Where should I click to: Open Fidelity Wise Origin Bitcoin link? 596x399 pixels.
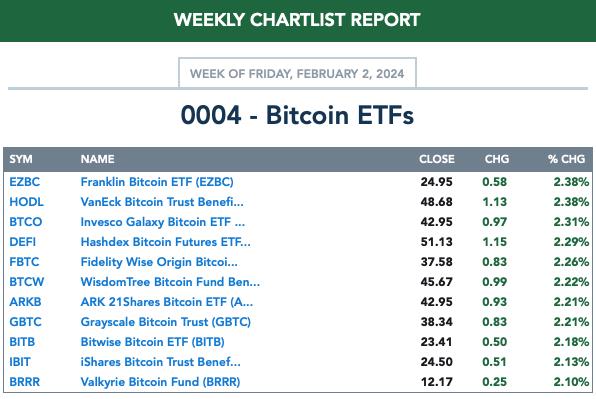pyautogui.click(x=159, y=262)
